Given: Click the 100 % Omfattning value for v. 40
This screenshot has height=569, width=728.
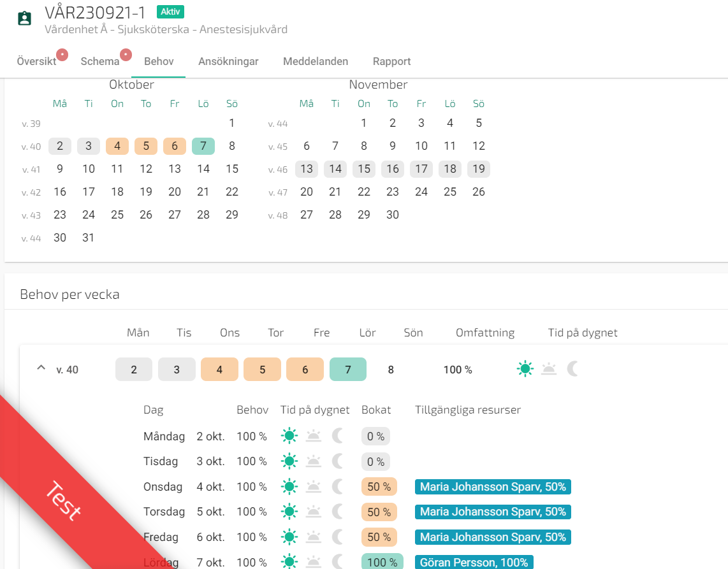Looking at the screenshot, I should click(458, 370).
